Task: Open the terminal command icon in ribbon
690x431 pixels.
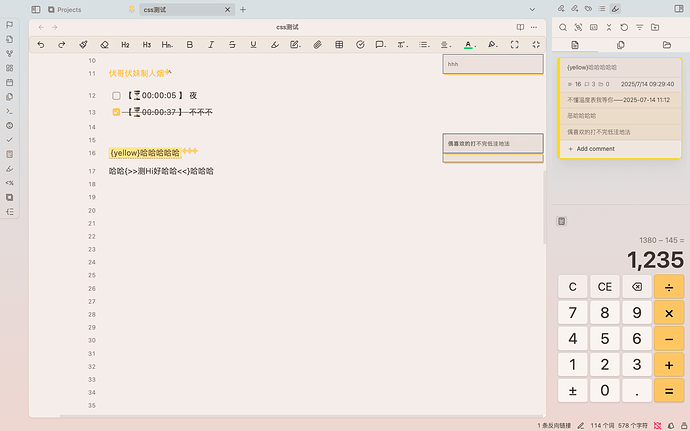Action: click(x=9, y=111)
